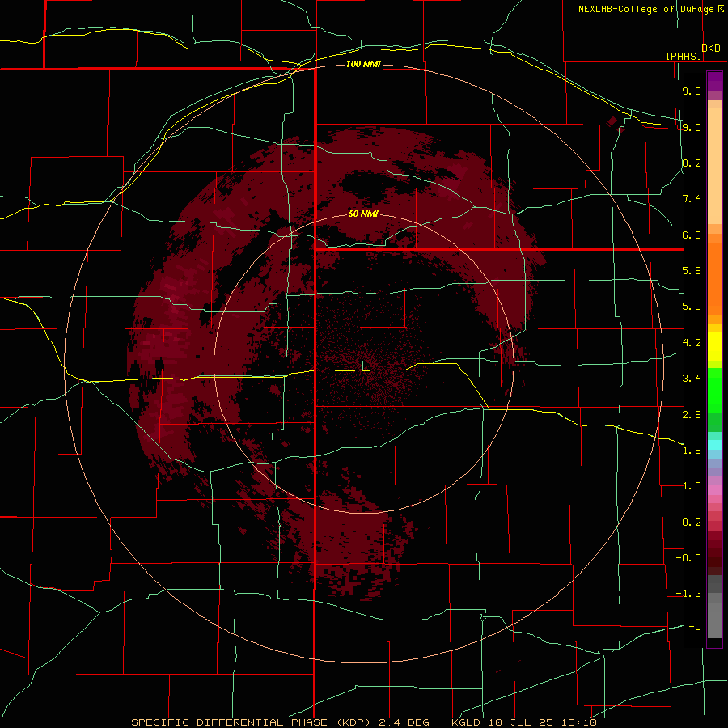
Task: Click the 5.8 legend value
Action: tap(692, 271)
